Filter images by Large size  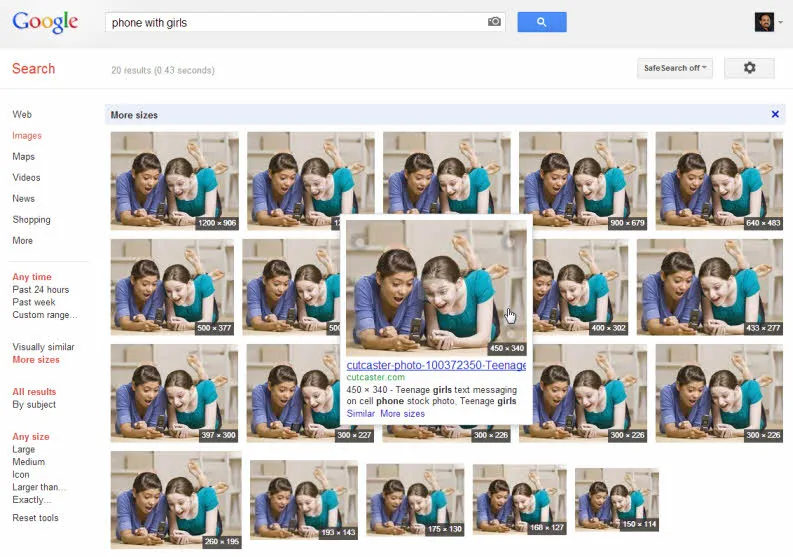[24, 449]
